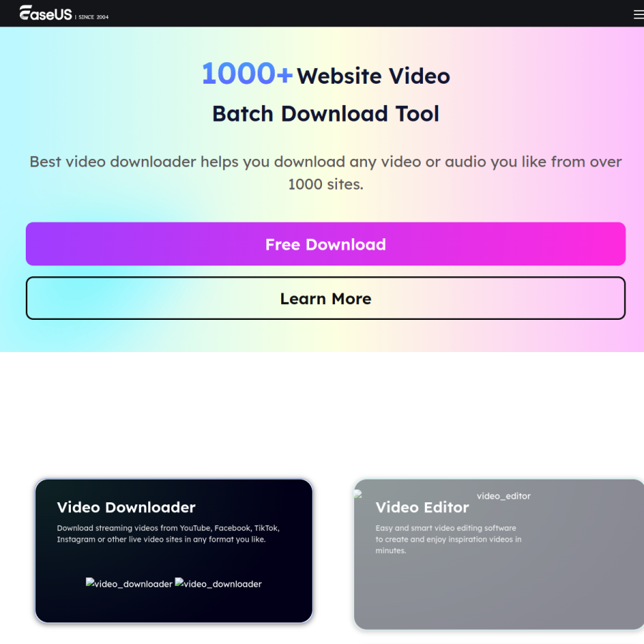Viewport: 644px width, 644px height.
Task: Open the hamburger navigation menu
Action: click(639, 15)
